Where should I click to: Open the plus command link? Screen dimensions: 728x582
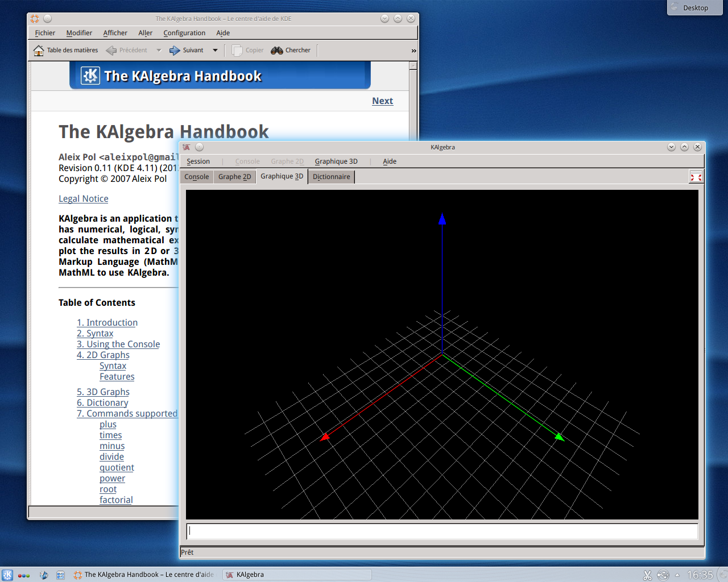point(108,425)
